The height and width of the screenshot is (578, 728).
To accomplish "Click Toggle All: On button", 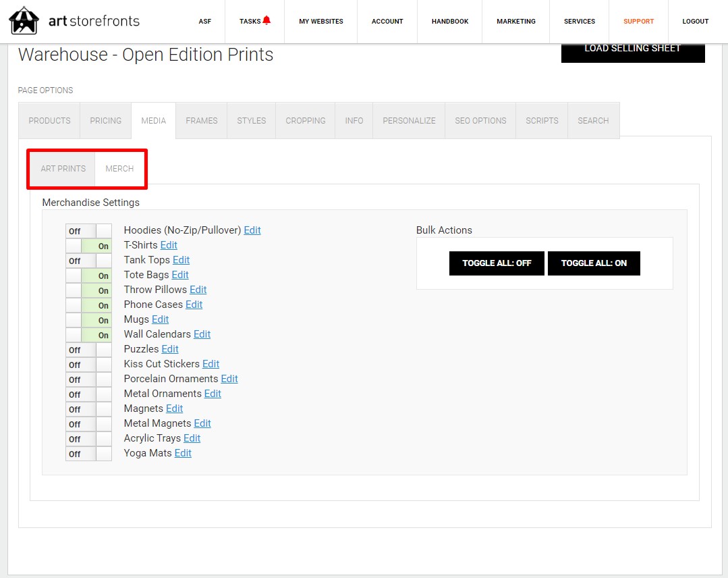I will coord(594,263).
